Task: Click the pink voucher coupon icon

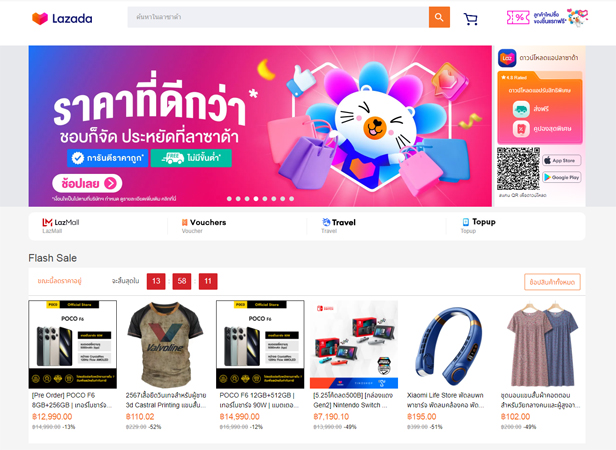Action: [x=518, y=17]
